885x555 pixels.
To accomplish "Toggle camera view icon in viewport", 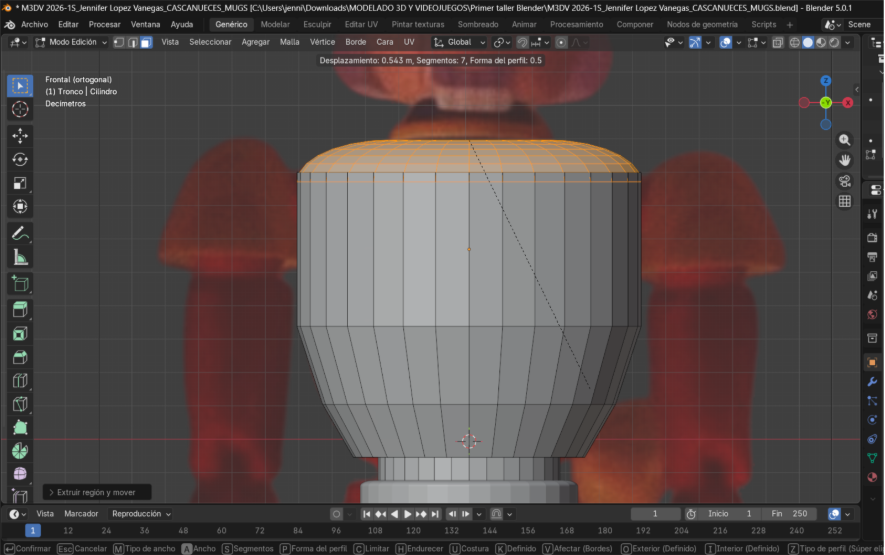I will click(x=845, y=181).
